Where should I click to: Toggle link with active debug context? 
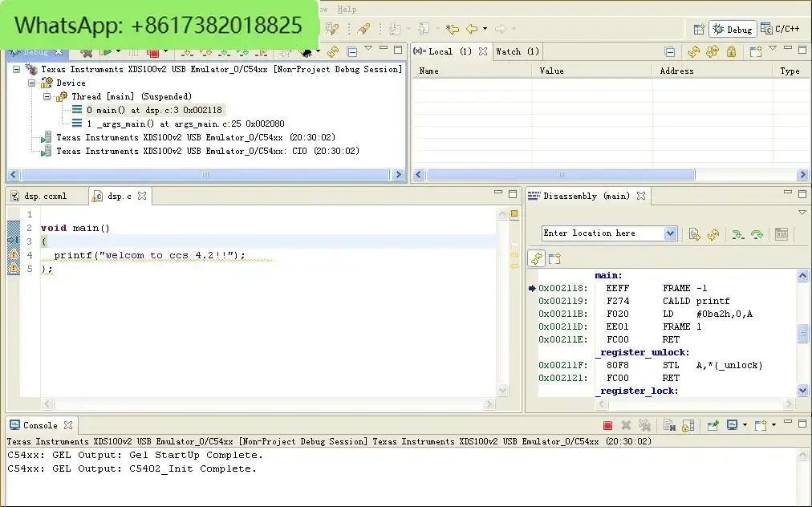[x=537, y=258]
